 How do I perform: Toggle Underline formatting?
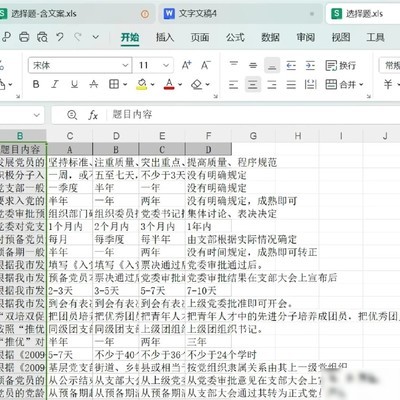click(x=74, y=84)
